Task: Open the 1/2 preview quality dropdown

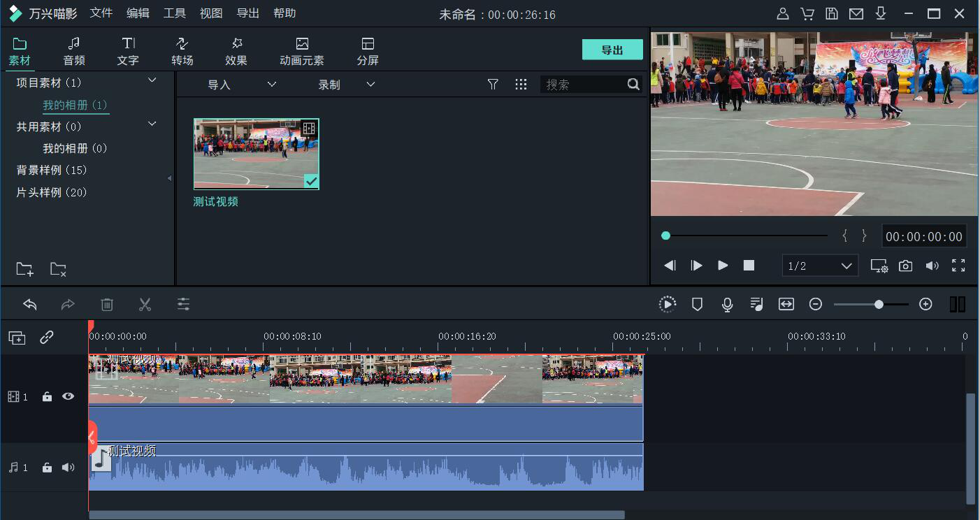Action: pyautogui.click(x=820, y=266)
